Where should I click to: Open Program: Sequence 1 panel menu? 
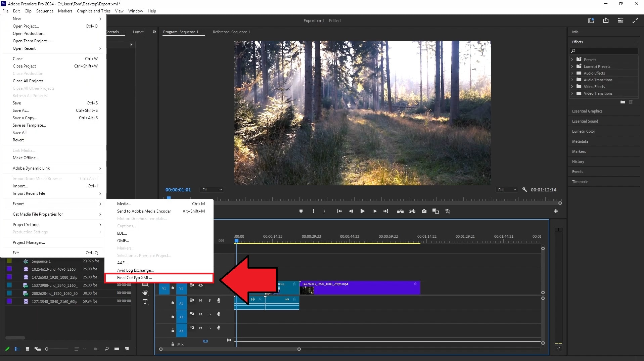[x=204, y=32]
